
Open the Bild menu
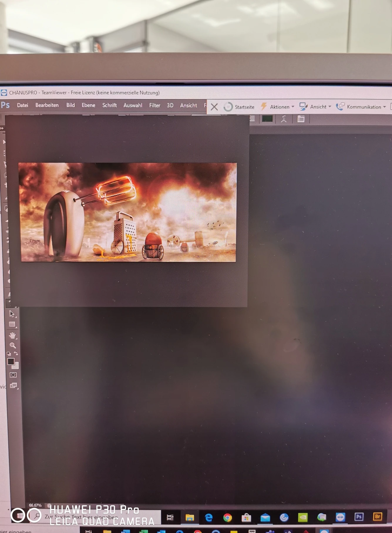click(70, 105)
